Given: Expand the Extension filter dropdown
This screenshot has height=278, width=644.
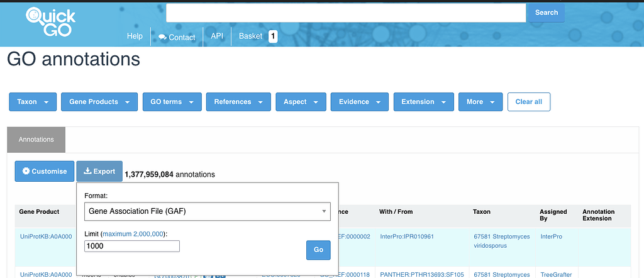Looking at the screenshot, I should (424, 102).
